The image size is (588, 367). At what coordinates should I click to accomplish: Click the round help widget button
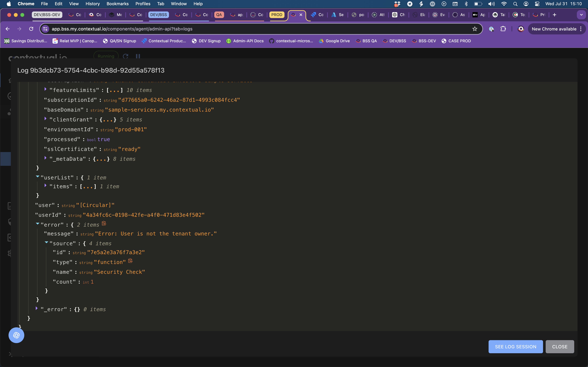click(16, 335)
